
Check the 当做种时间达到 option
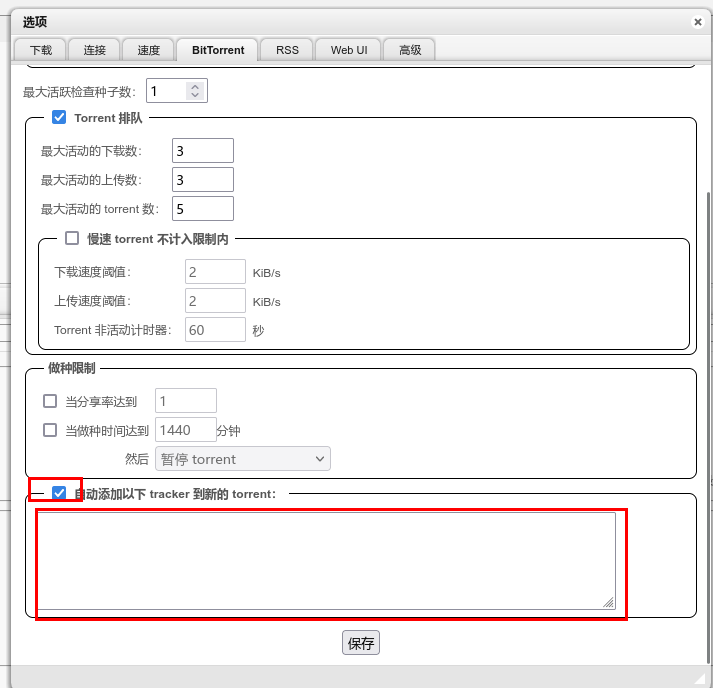[x=50, y=430]
